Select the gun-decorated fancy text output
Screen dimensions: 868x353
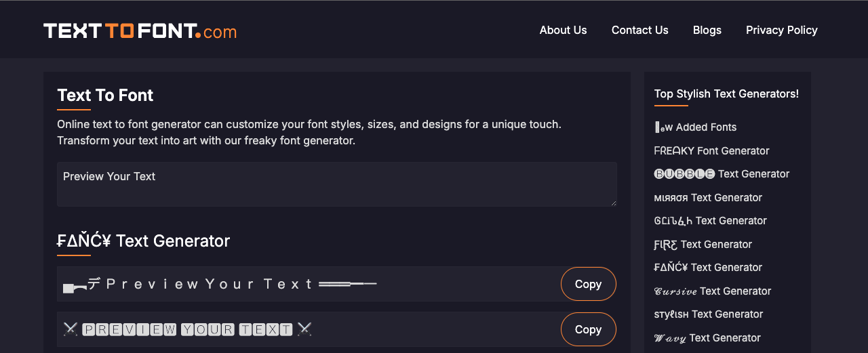click(x=220, y=284)
